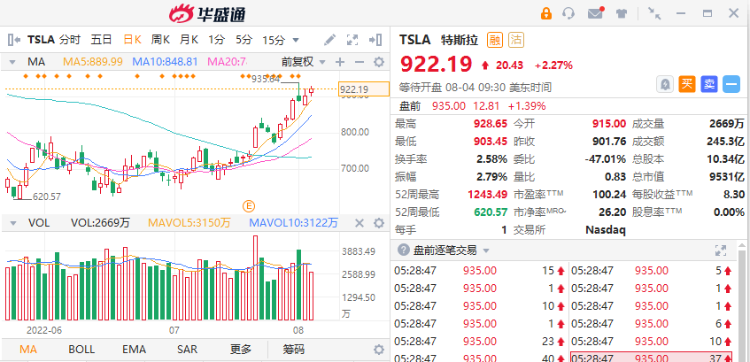Open customer service headset icon
Image resolution: width=750 pixels, height=362 pixels.
click(569, 13)
